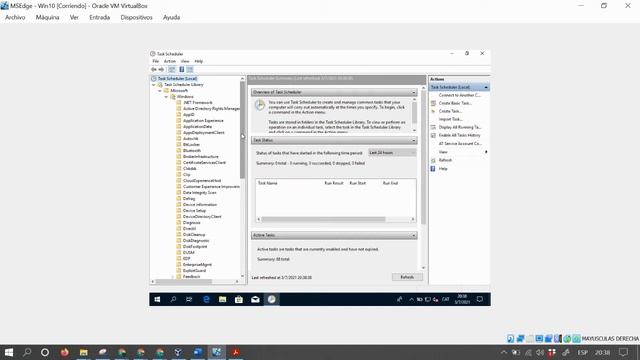This screenshot has width=640, height=360.
Task: Click Create Task action
Action: click(450, 111)
